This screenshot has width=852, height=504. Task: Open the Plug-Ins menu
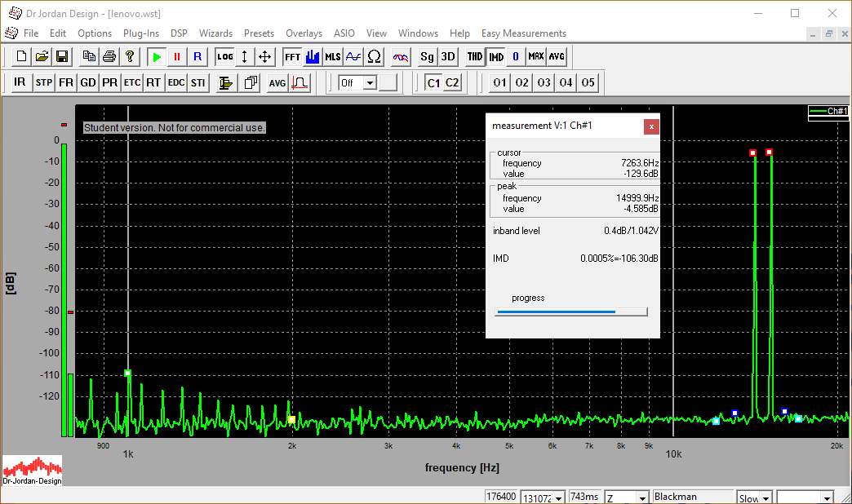point(140,33)
